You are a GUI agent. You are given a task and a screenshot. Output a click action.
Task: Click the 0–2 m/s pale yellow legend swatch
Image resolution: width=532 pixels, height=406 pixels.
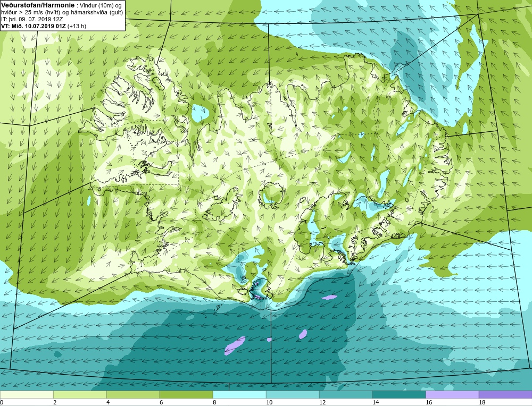[x=27, y=395]
